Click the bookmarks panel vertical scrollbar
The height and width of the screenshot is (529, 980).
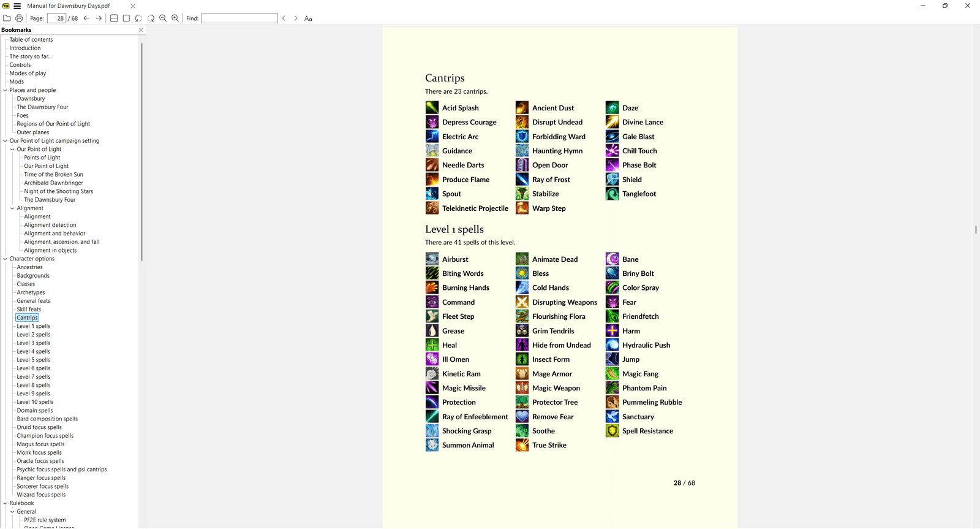click(x=141, y=152)
